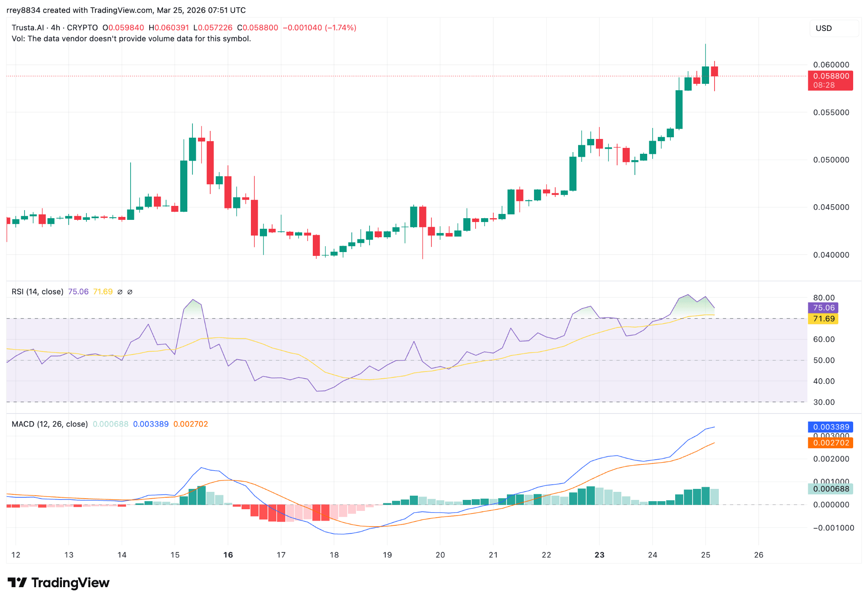
Task: Click bold date 23 on the time axis
Action: coord(599,555)
